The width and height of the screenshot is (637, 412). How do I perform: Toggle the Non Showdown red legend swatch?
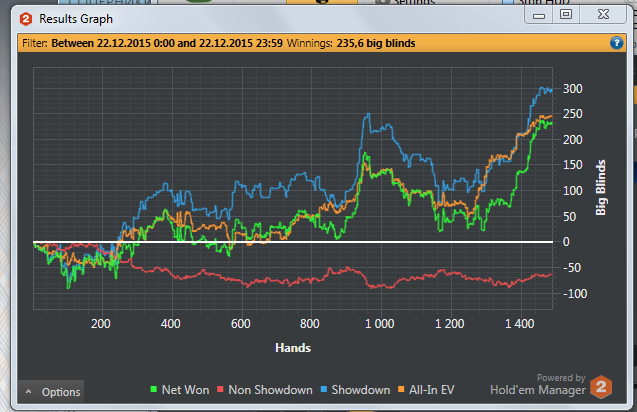(220, 389)
